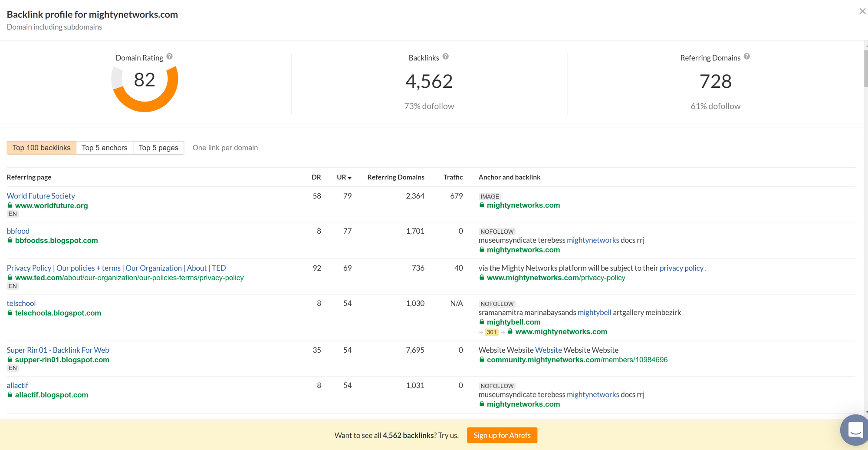This screenshot has height=450, width=868.
Task: Click the 728 referring domains count
Action: (716, 81)
